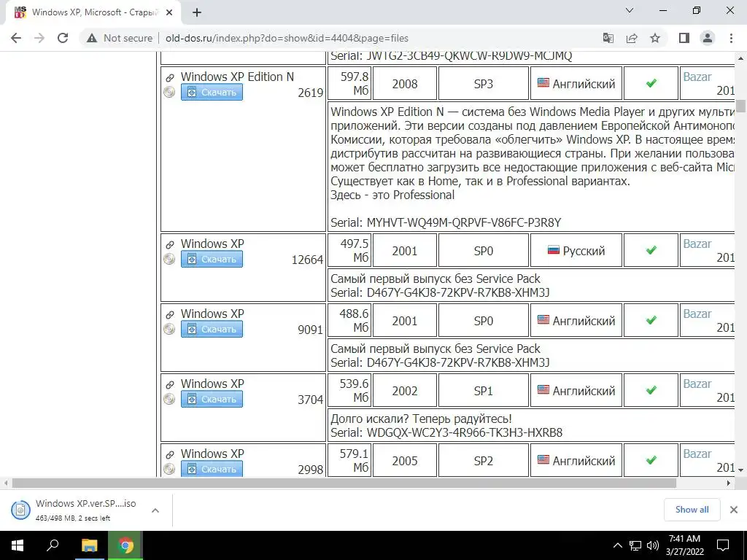
Task: Open the tab search chevron
Action: 630,10
